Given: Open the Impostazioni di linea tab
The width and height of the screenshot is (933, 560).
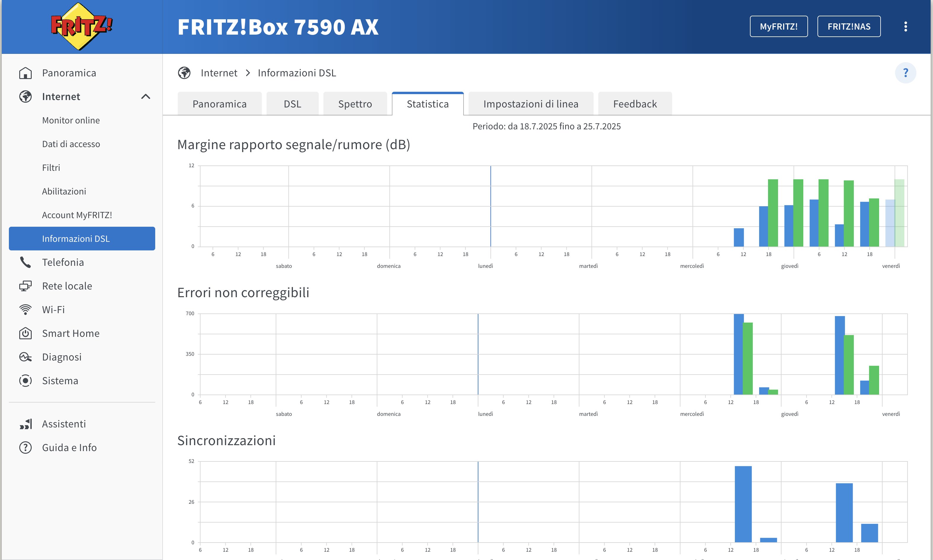Looking at the screenshot, I should pyautogui.click(x=531, y=104).
